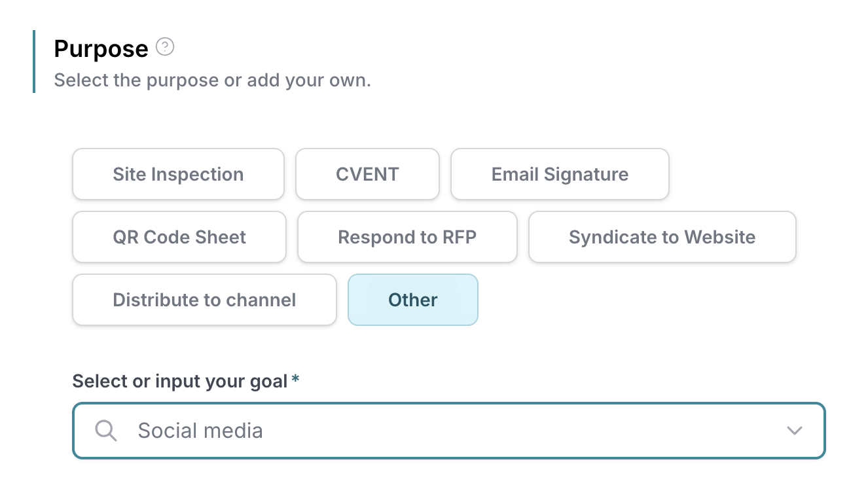Select Syndicate to Website purpose

pyautogui.click(x=662, y=237)
